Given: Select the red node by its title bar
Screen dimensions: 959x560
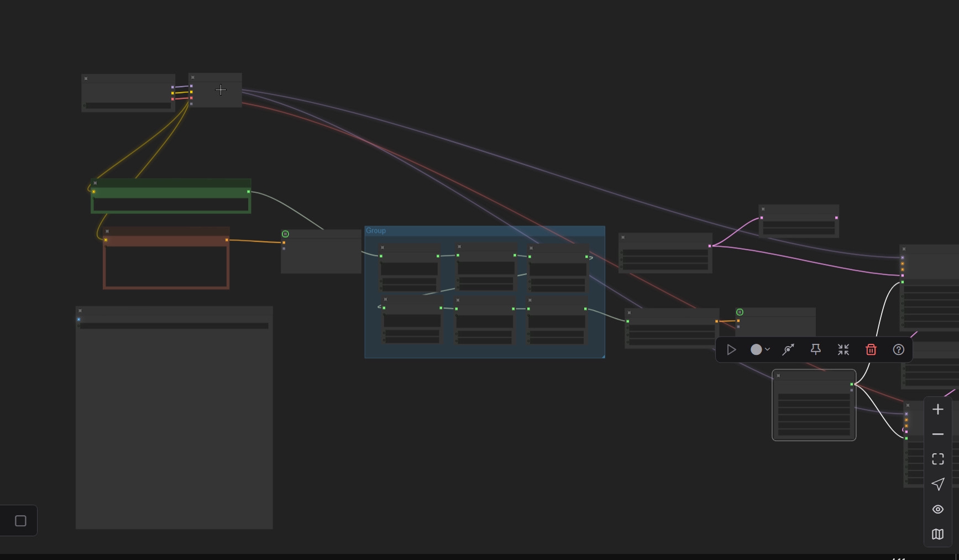Looking at the screenshot, I should point(166,231).
